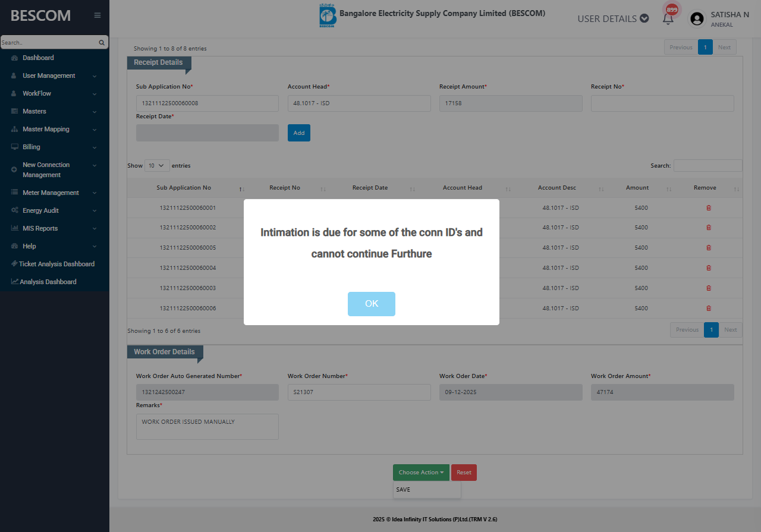Click OK in the intimation alert dialog
The height and width of the screenshot is (532, 761).
[x=372, y=304]
